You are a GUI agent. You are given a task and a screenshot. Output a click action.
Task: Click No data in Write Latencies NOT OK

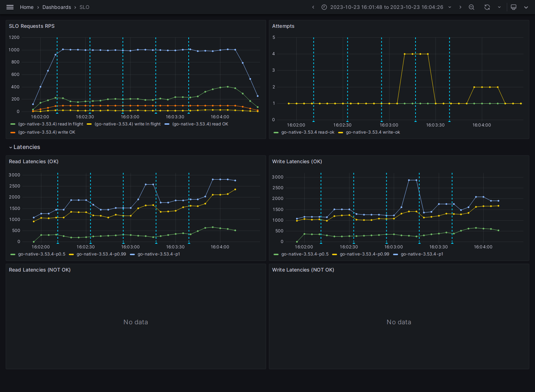399,322
